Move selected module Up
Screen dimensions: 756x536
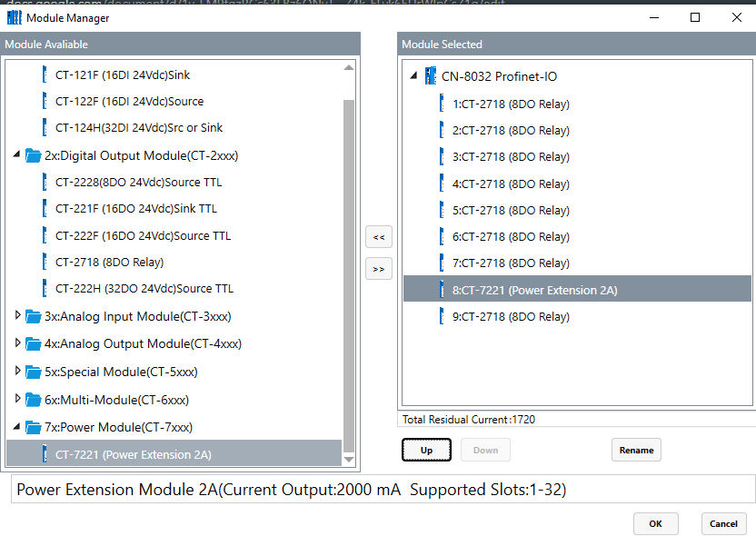point(427,450)
